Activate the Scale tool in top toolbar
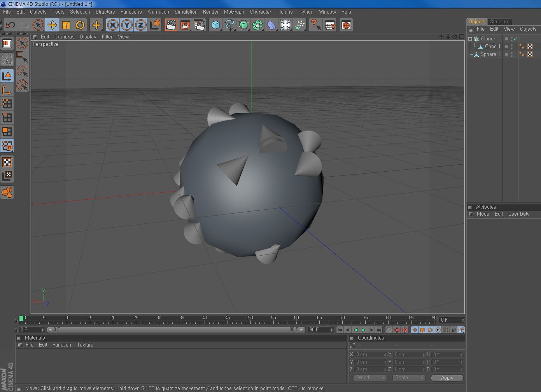541x392 pixels. coord(66,25)
